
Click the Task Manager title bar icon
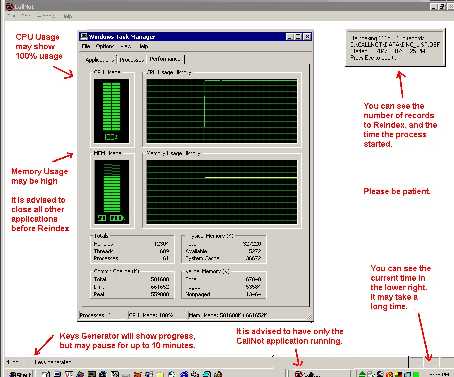coord(84,36)
